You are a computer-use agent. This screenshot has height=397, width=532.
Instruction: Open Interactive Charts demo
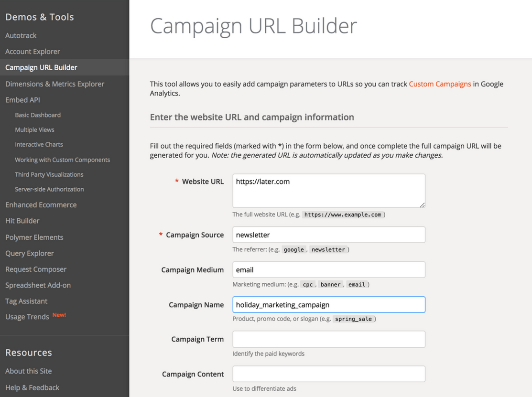point(39,144)
